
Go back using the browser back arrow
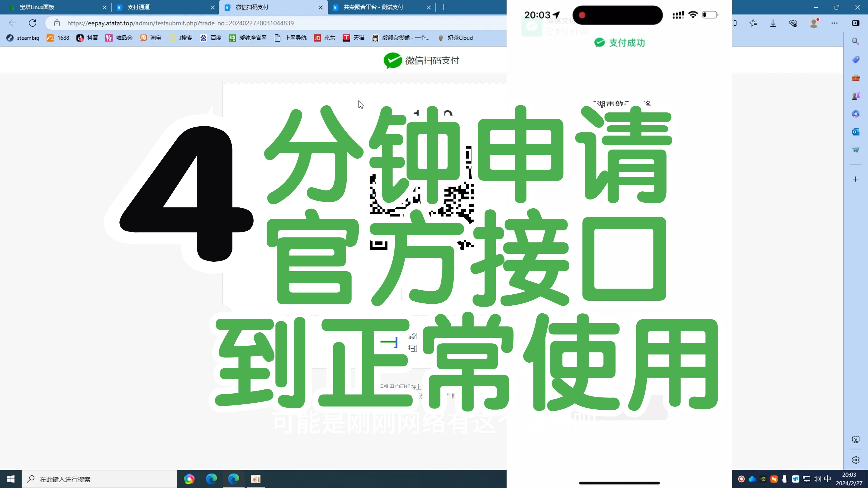(12, 23)
